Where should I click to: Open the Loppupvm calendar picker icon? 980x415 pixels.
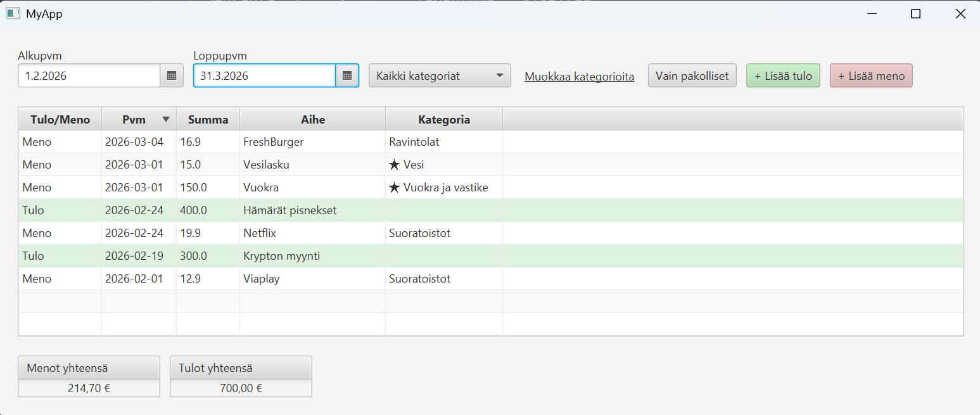tap(347, 75)
